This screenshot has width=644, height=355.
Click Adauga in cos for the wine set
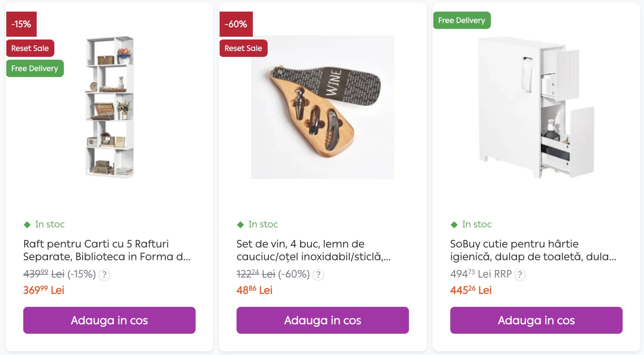tap(323, 320)
